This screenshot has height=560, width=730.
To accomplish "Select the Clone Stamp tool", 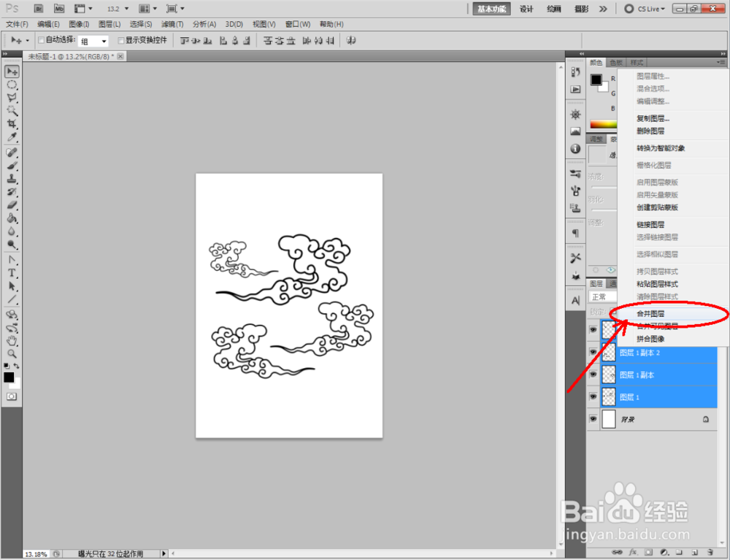I will click(12, 179).
